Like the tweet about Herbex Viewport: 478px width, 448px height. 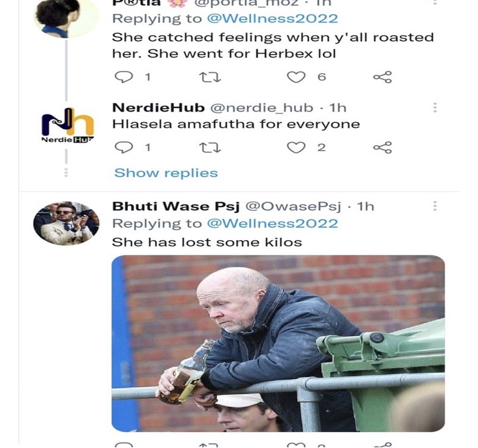[x=296, y=77]
